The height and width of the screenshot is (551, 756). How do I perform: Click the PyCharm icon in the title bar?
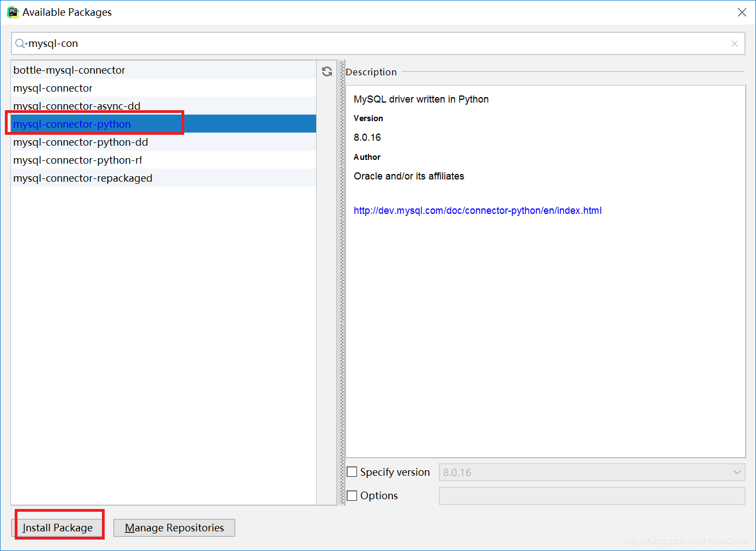tap(13, 12)
